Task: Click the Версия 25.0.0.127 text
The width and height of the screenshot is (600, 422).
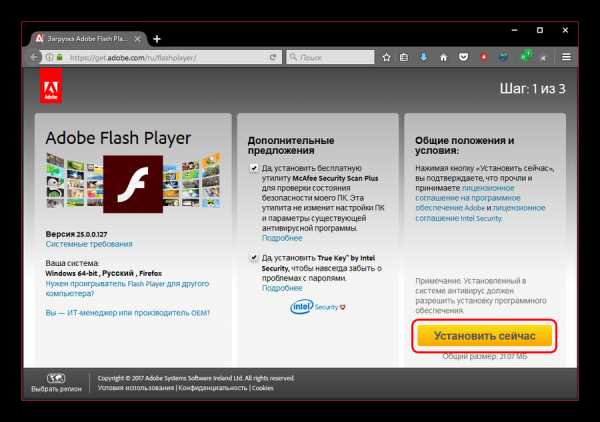Action: (x=77, y=234)
